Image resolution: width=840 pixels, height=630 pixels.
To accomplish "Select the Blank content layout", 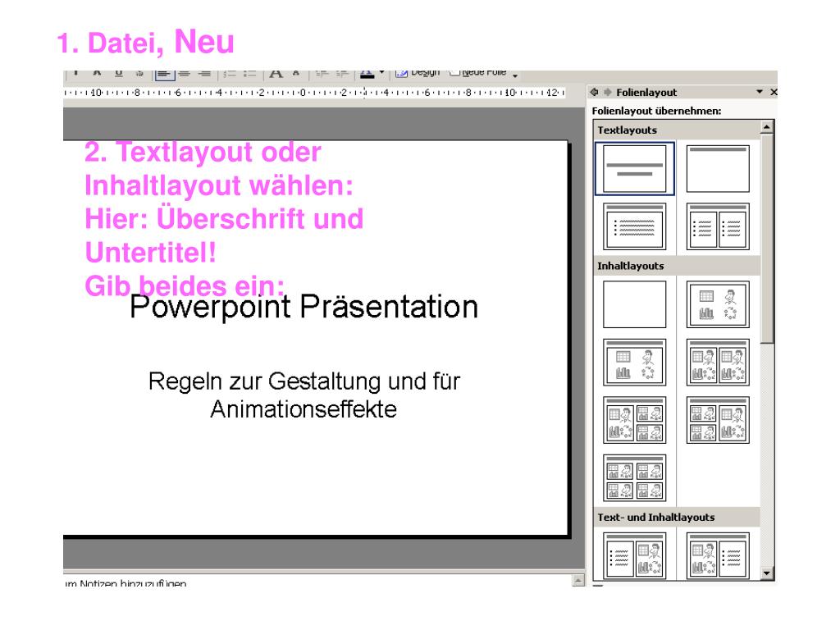I will pyautogui.click(x=634, y=304).
